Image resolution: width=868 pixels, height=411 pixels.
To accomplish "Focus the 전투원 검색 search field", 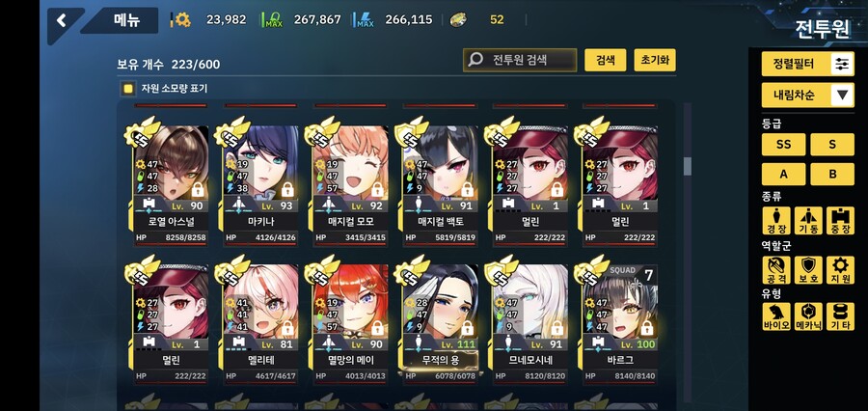I will pos(520,60).
